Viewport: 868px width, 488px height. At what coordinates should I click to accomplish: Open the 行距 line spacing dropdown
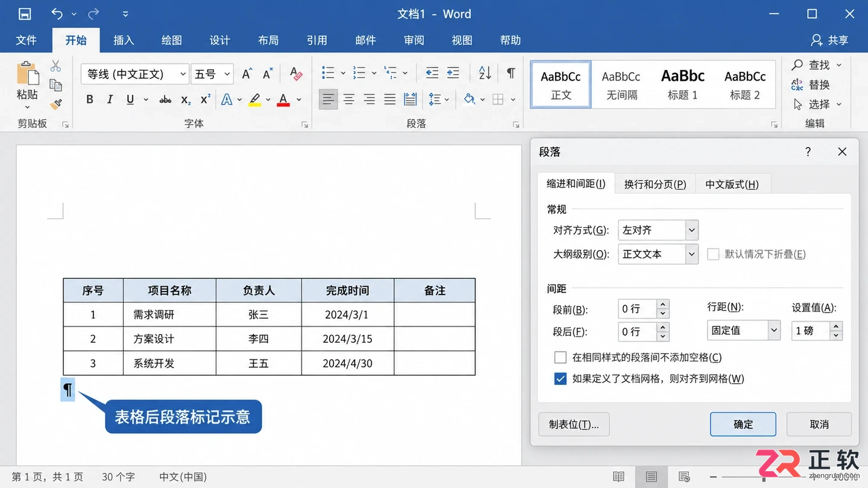click(x=774, y=330)
